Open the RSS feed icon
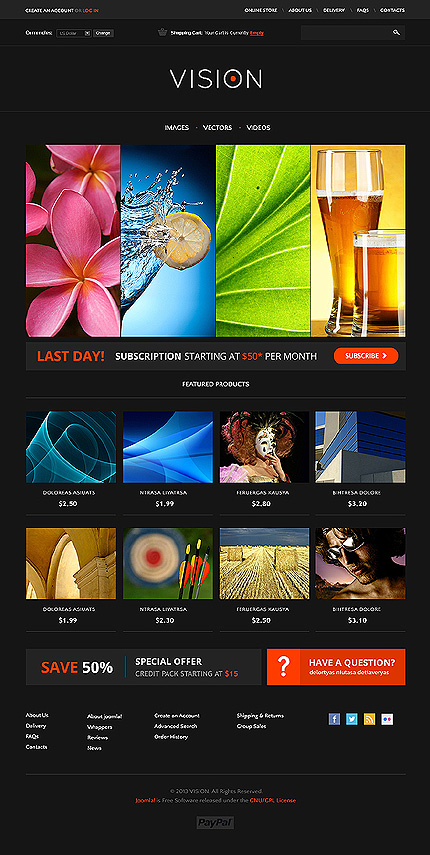 tap(370, 719)
